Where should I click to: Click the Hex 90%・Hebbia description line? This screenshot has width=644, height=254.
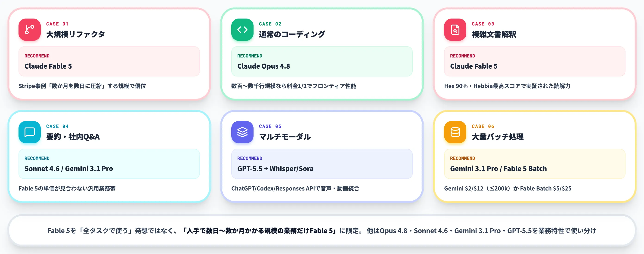coord(507,86)
